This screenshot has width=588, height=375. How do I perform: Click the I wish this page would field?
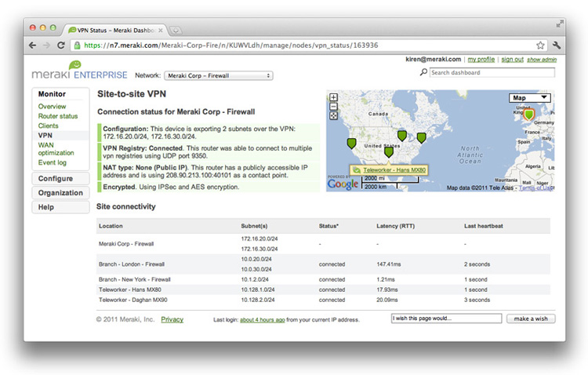pos(446,319)
